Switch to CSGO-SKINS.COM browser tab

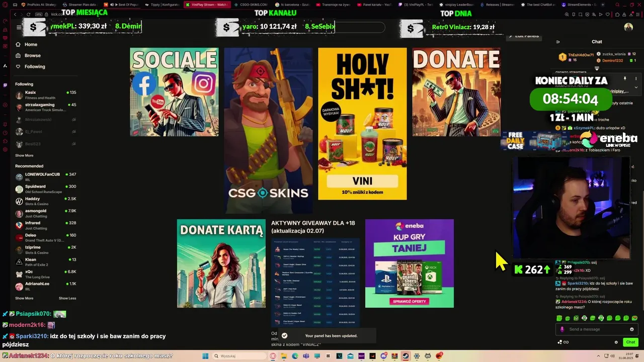[251, 5]
